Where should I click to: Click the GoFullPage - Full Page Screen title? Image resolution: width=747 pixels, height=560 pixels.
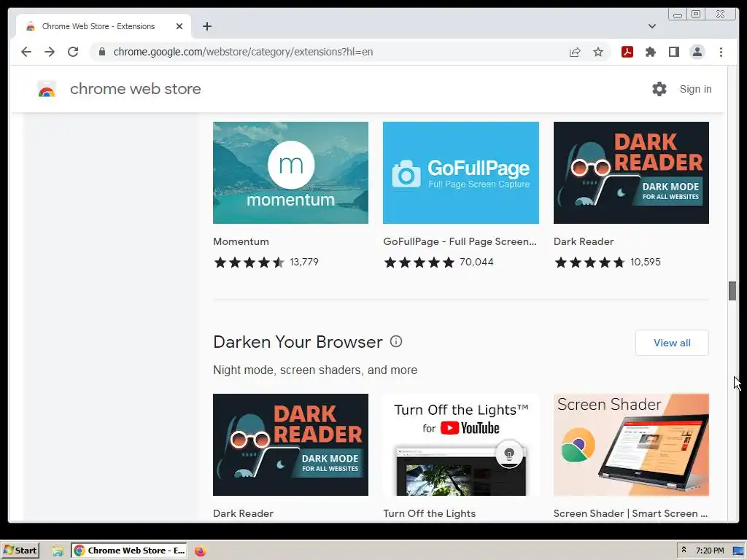pos(460,241)
